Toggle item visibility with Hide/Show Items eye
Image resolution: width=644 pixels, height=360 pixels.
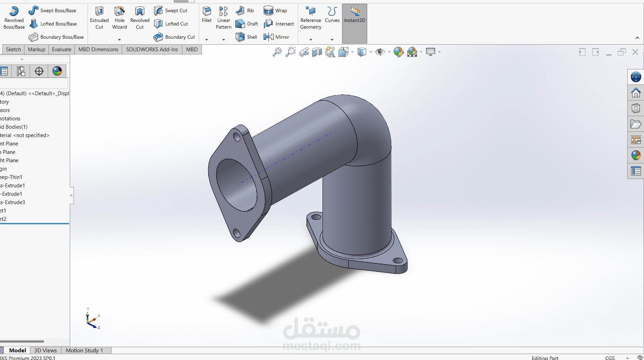pyautogui.click(x=380, y=52)
